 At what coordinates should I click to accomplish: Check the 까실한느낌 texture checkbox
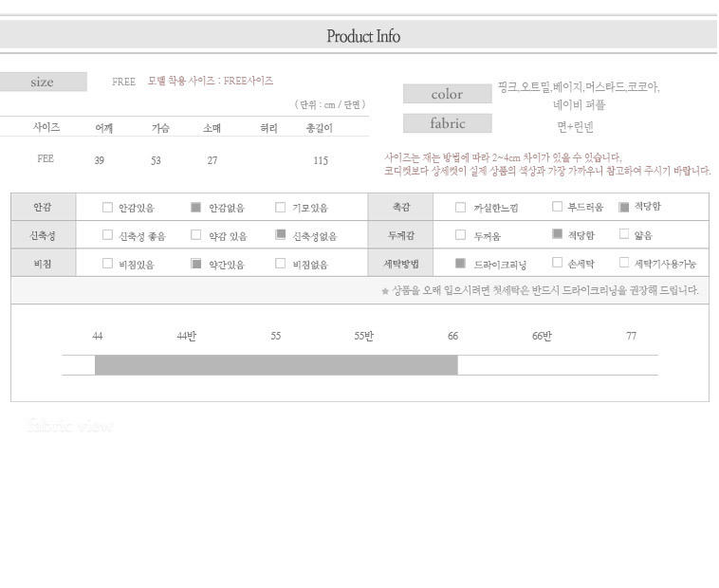coord(461,207)
